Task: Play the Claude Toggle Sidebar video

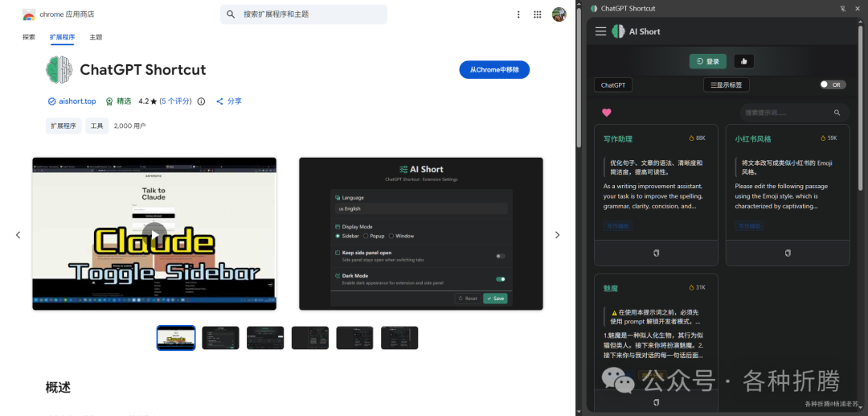Action: coord(154,234)
